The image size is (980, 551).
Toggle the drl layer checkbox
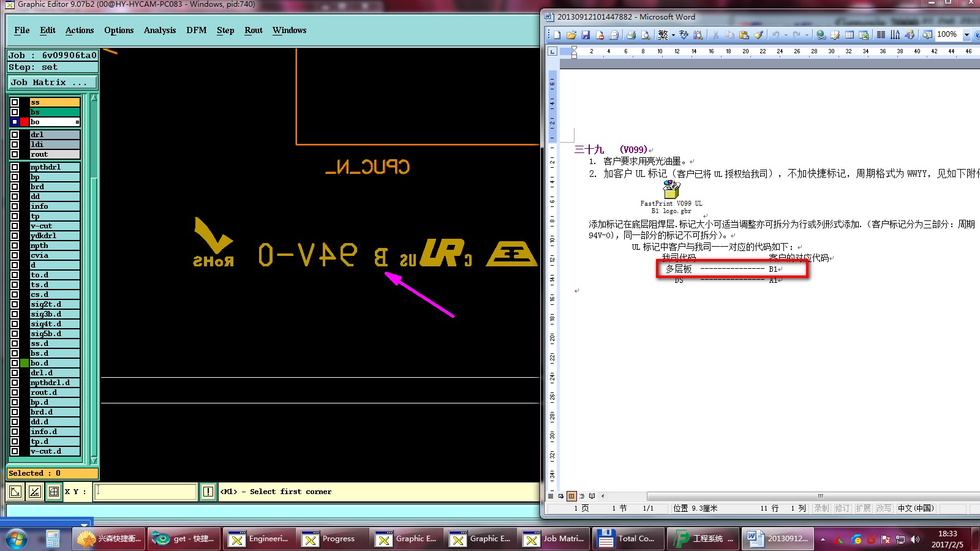[x=15, y=135]
